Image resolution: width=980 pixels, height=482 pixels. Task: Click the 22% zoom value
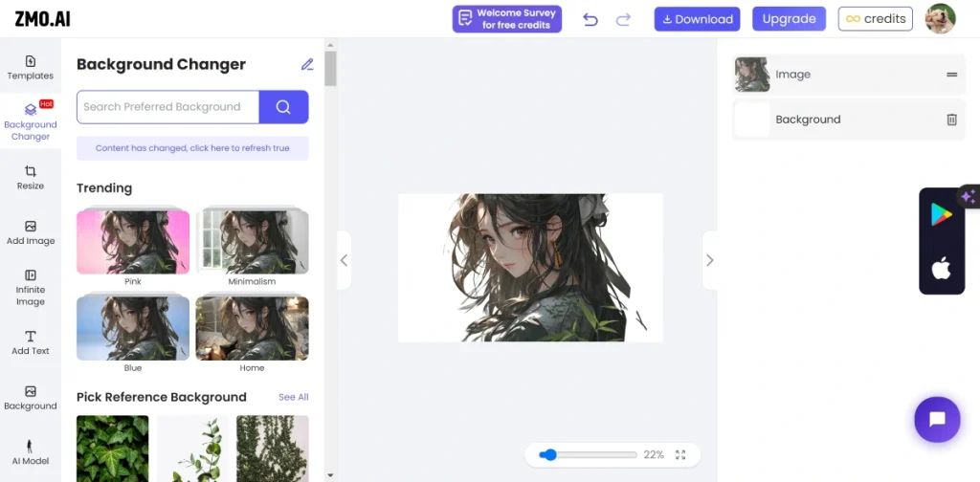pyautogui.click(x=654, y=455)
